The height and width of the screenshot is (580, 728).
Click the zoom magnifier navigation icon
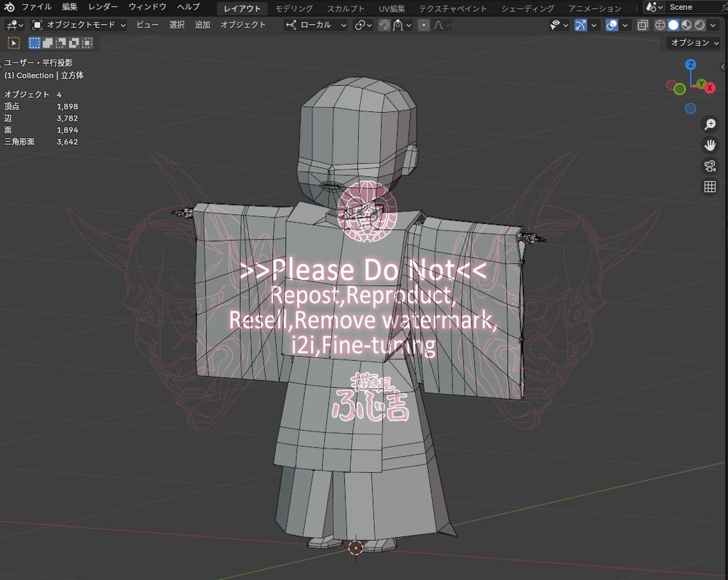coord(710,124)
